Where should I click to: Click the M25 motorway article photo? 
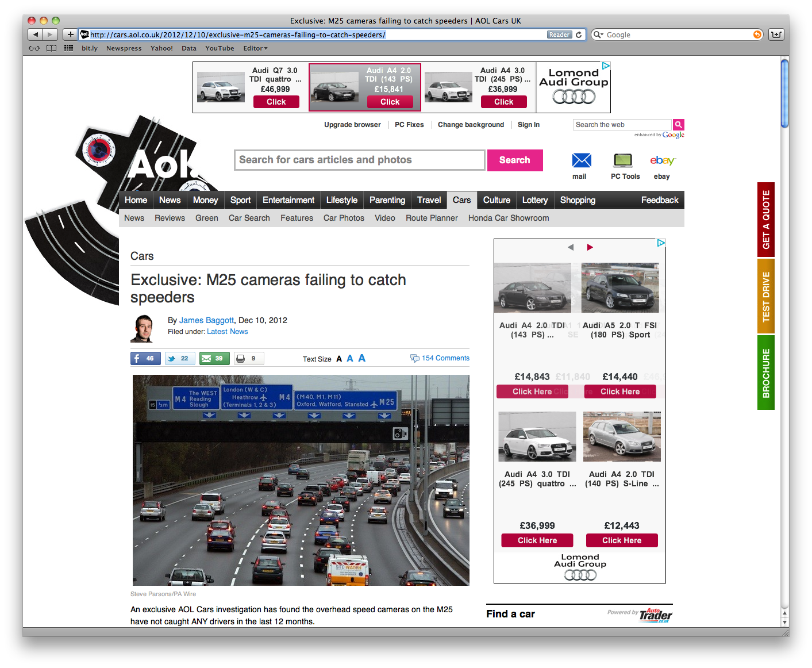301,480
